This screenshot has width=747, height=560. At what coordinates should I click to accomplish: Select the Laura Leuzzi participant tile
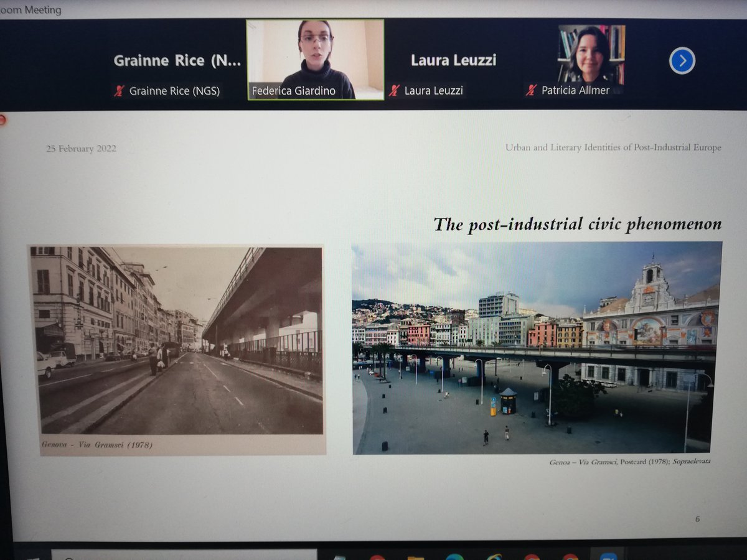pos(453,60)
